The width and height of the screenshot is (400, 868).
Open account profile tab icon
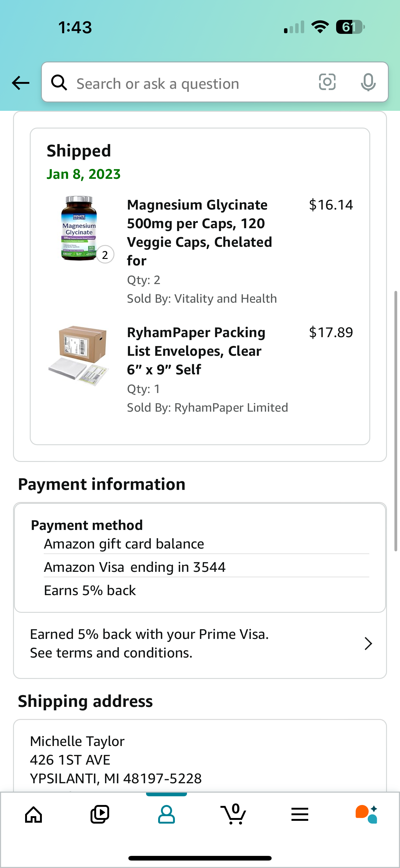pos(166,814)
